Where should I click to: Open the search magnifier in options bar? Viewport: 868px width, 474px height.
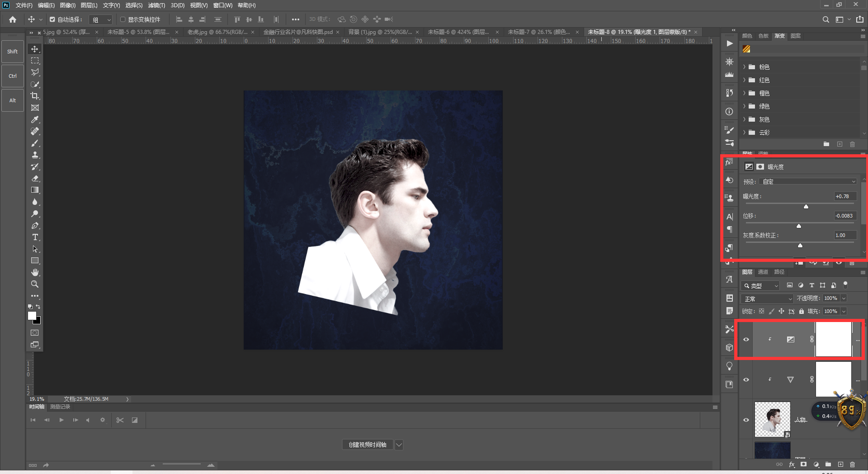click(826, 19)
